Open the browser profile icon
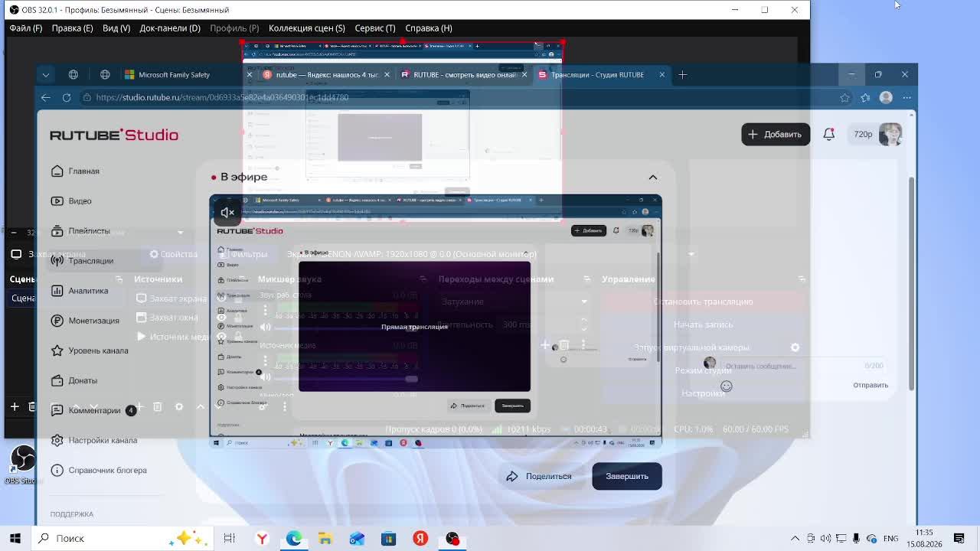 pos(886,97)
